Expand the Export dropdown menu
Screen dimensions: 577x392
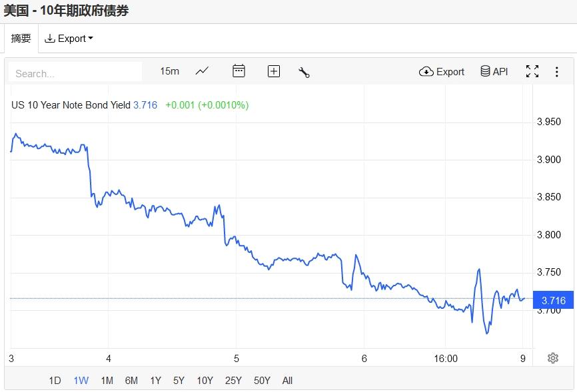(69, 39)
